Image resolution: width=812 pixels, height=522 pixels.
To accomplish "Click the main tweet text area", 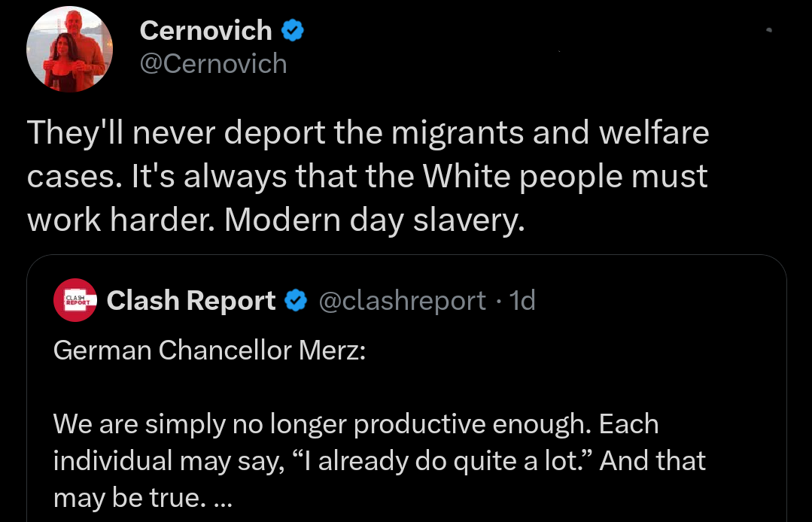I will [367, 176].
